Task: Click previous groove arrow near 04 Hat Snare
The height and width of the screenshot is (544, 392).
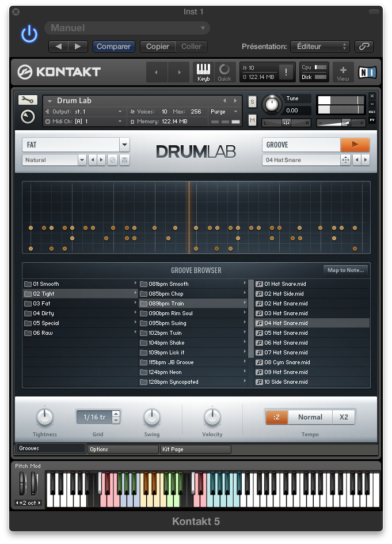Action: (x=357, y=160)
